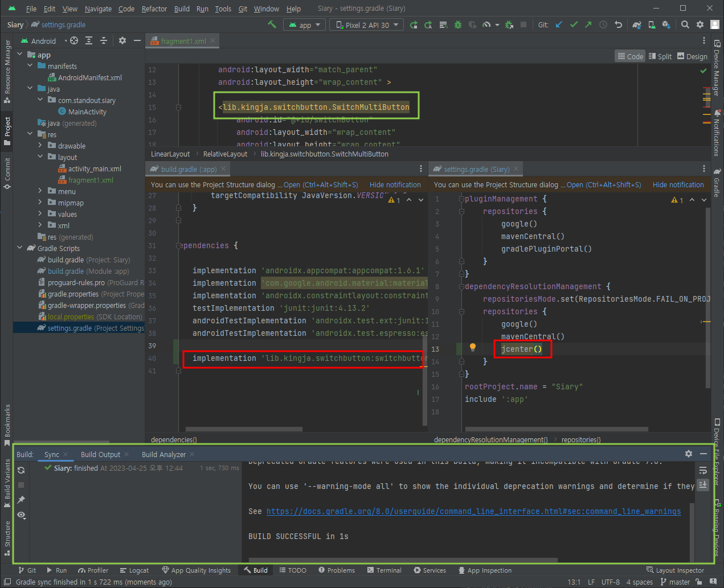Click Sync Project with Gradle Files icon
Screen dimensions: 724x588
point(637,24)
